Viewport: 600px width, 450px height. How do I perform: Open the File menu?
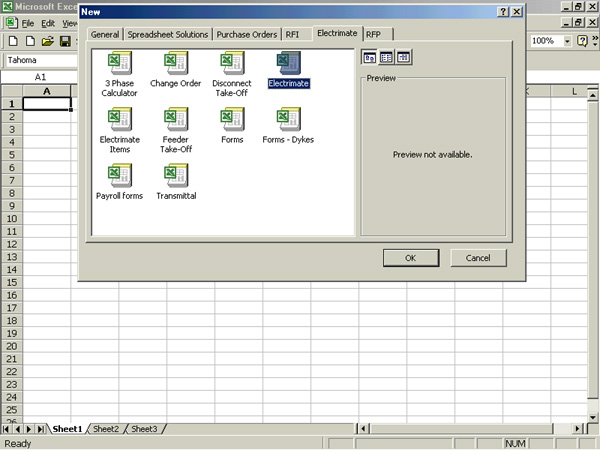28,23
